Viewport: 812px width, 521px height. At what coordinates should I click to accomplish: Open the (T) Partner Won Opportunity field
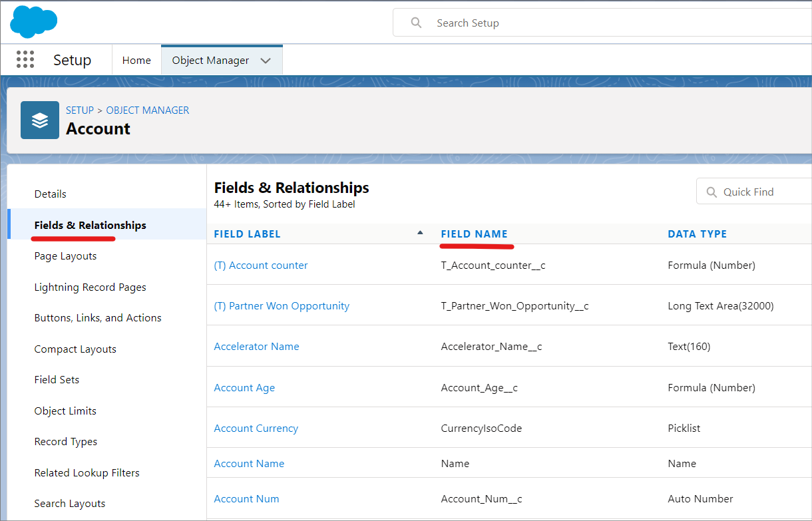[x=282, y=306]
